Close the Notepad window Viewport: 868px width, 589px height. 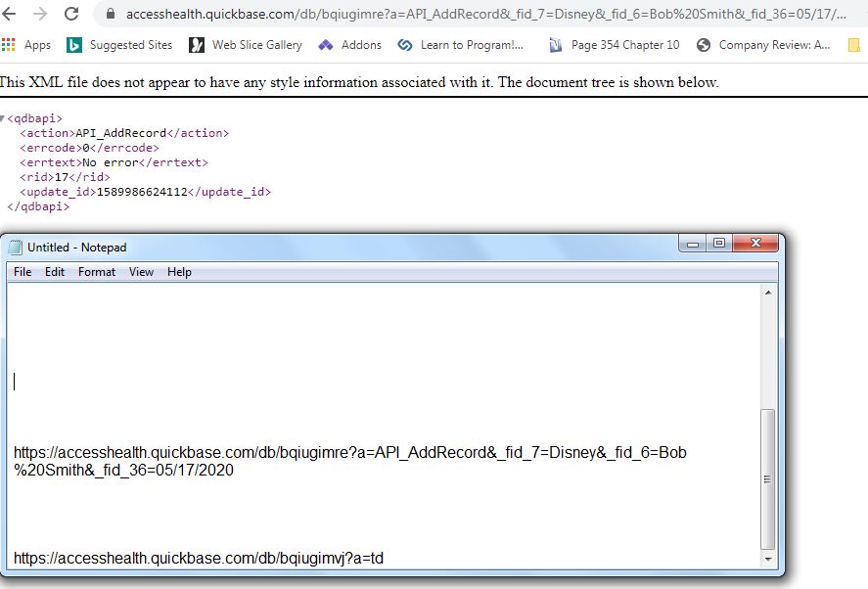pyautogui.click(x=755, y=243)
